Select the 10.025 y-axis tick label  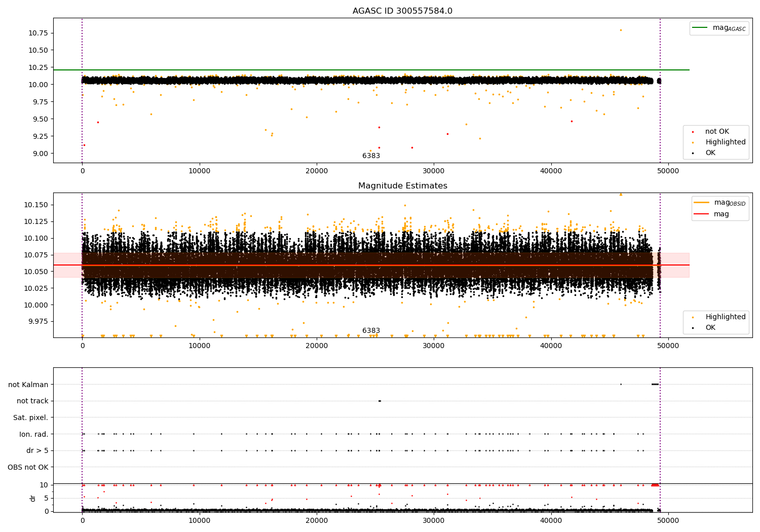click(36, 288)
